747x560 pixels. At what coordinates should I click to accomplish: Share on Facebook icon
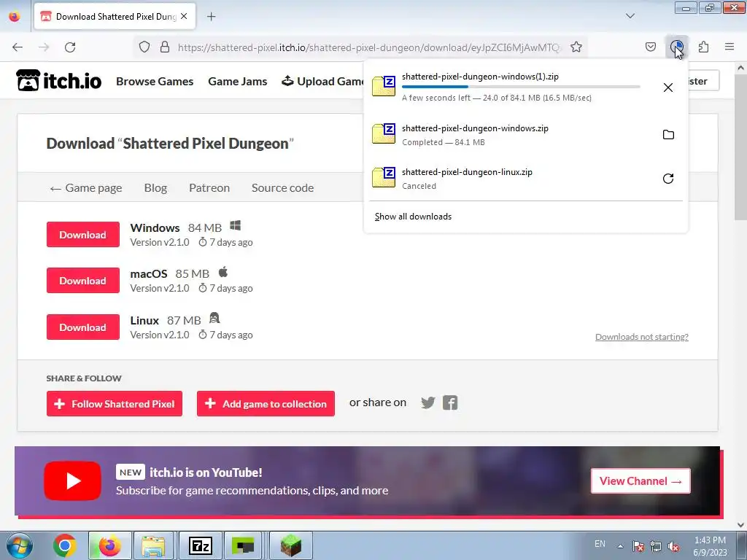click(449, 402)
